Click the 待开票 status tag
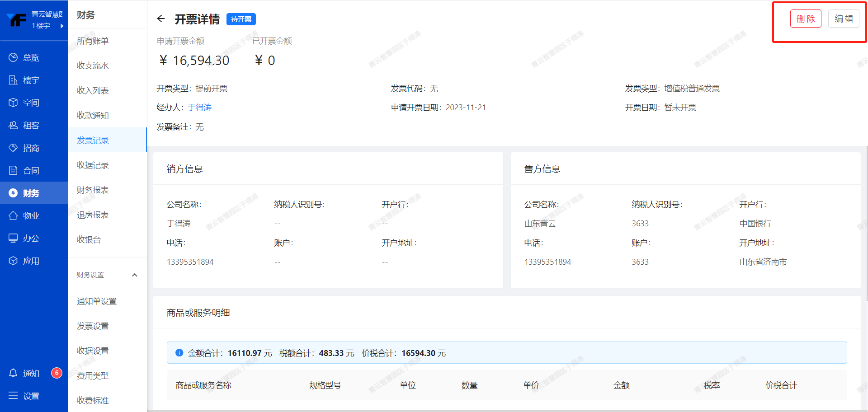The image size is (868, 412). click(241, 19)
